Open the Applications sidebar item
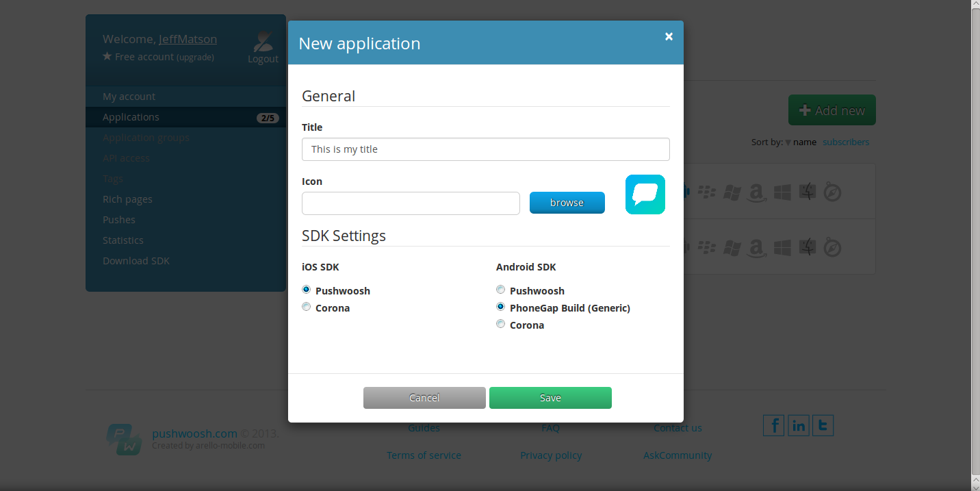 [185, 117]
